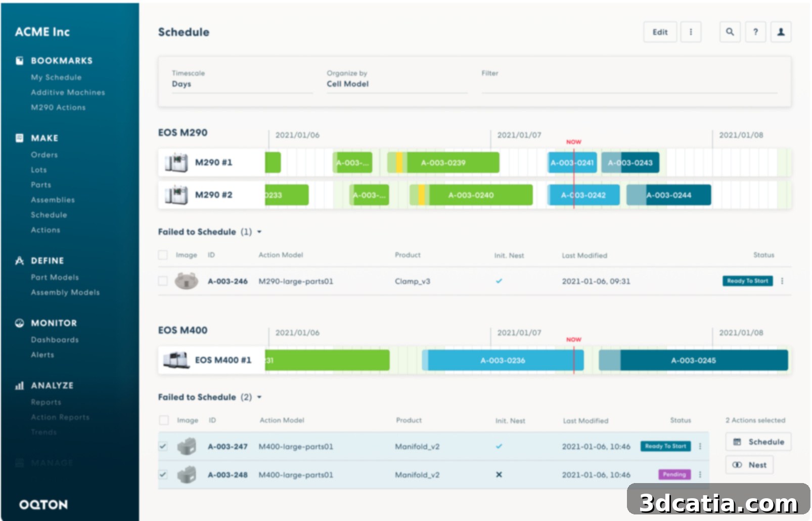Open Lots in the Make section

coord(38,170)
